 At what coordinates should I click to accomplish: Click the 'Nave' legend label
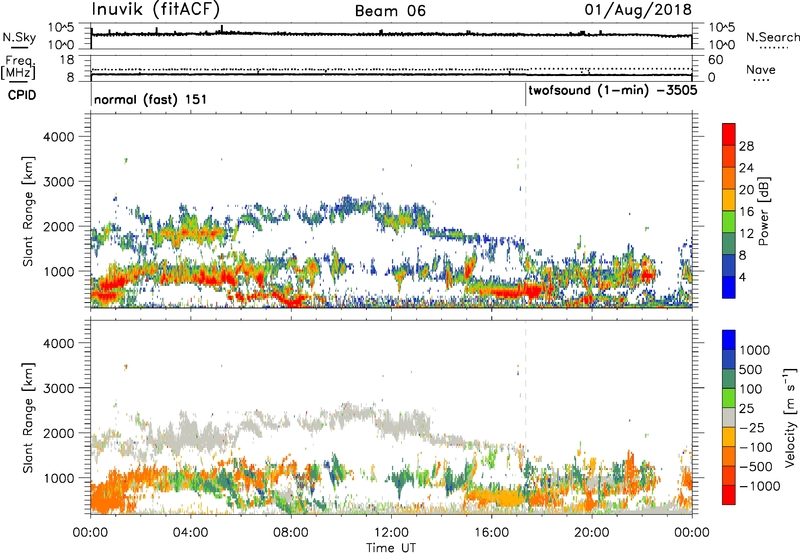pyautogui.click(x=761, y=70)
